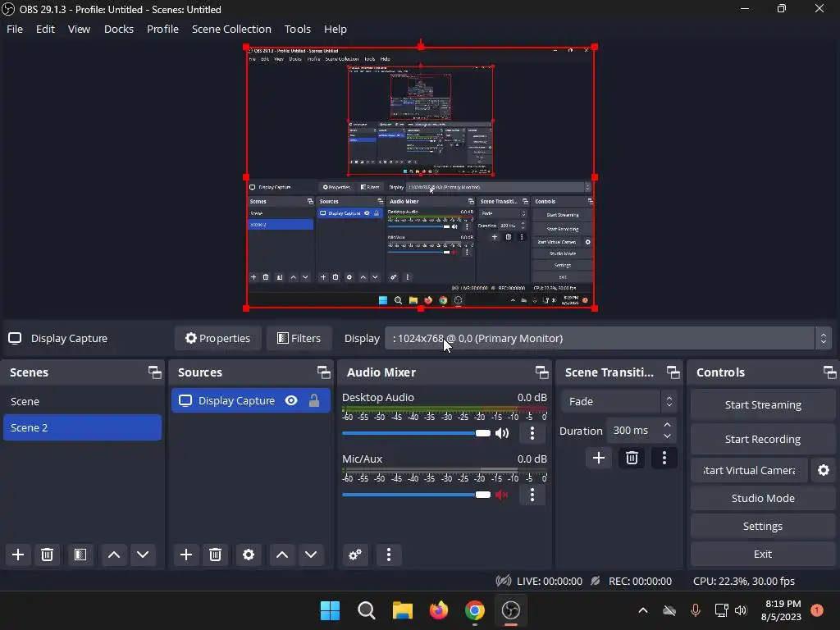The height and width of the screenshot is (630, 840).
Task: Float the Audio Mixer dock
Action: click(541, 372)
